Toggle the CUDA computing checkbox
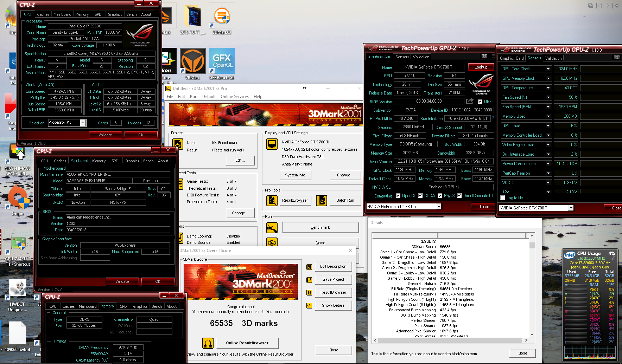This screenshot has width=622, height=364. (420, 196)
